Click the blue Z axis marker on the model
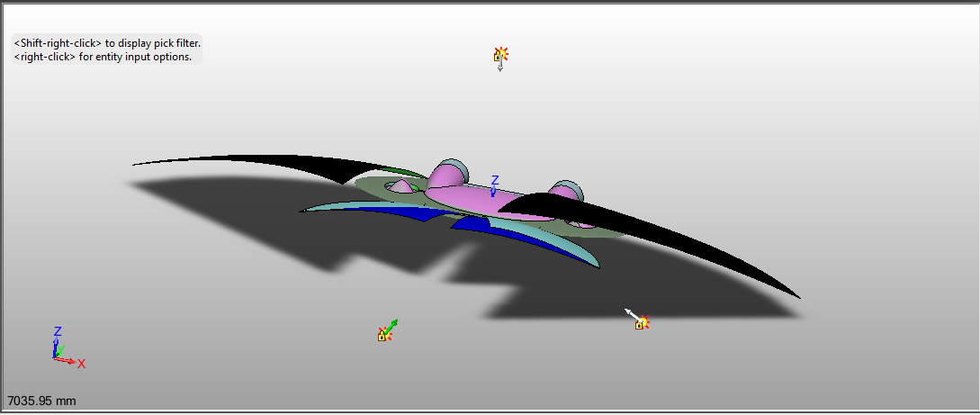 [x=494, y=185]
